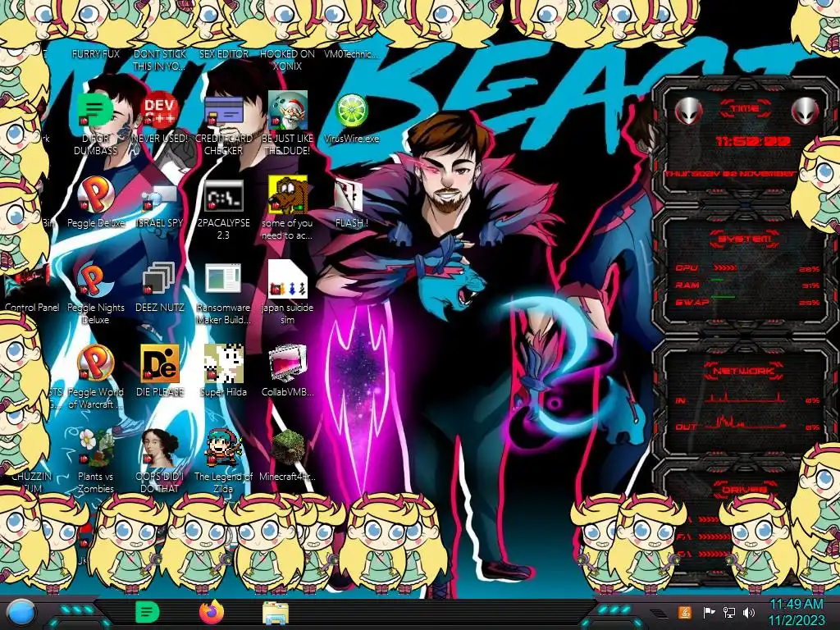
Task: Click the SWAP usage row in widget
Action: [746, 302]
